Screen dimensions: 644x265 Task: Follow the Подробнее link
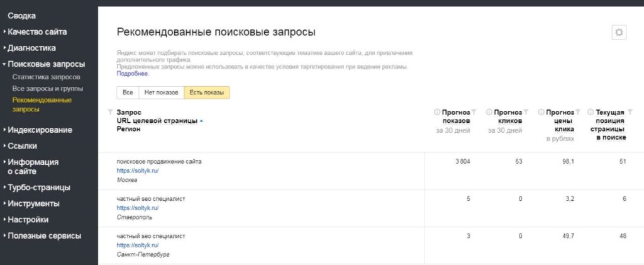(x=133, y=74)
